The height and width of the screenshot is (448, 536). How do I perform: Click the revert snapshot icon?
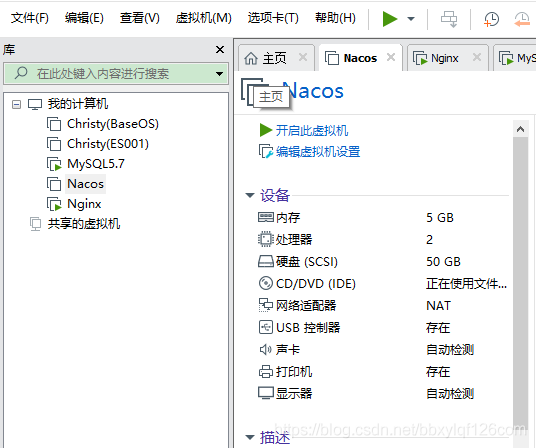coord(522,19)
